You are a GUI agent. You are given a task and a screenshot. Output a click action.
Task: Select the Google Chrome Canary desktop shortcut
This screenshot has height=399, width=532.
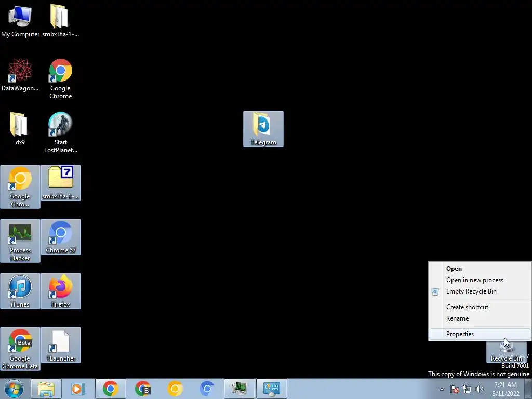pos(20,187)
